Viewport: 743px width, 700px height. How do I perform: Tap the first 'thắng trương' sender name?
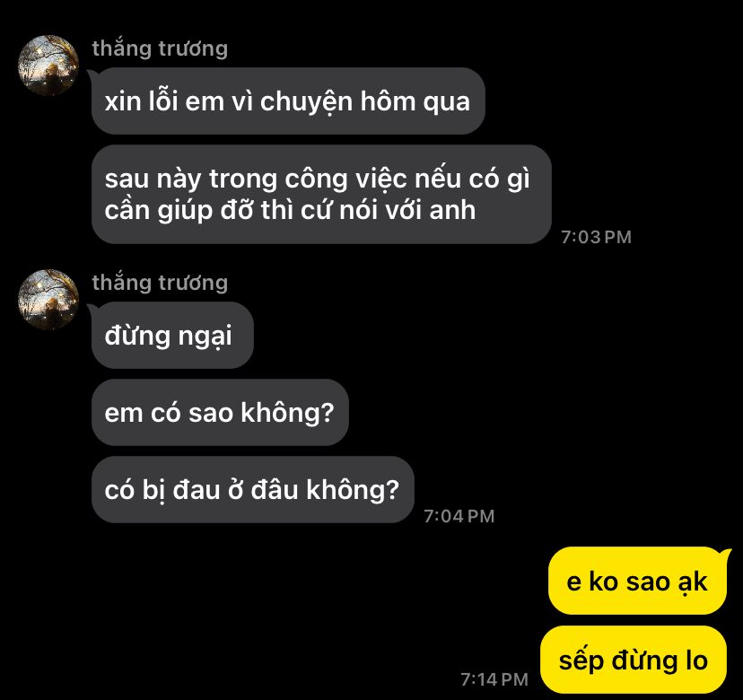[160, 48]
